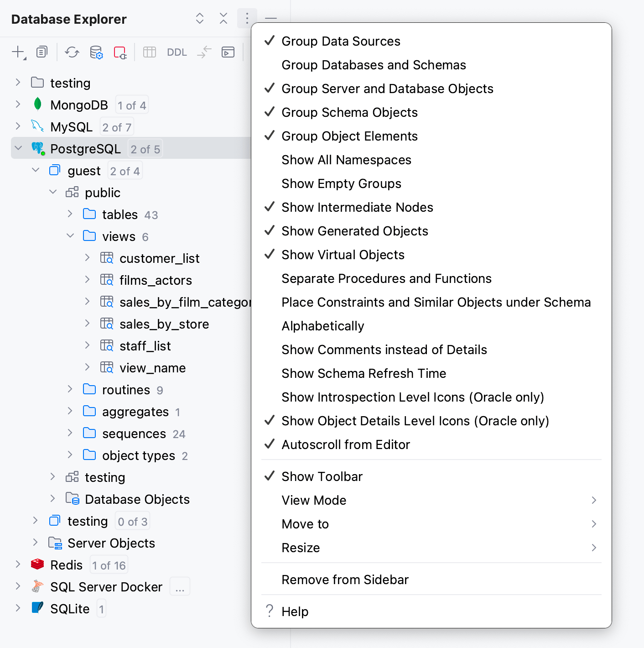Open the Move to submenu
This screenshot has height=648, width=644.
(x=431, y=524)
